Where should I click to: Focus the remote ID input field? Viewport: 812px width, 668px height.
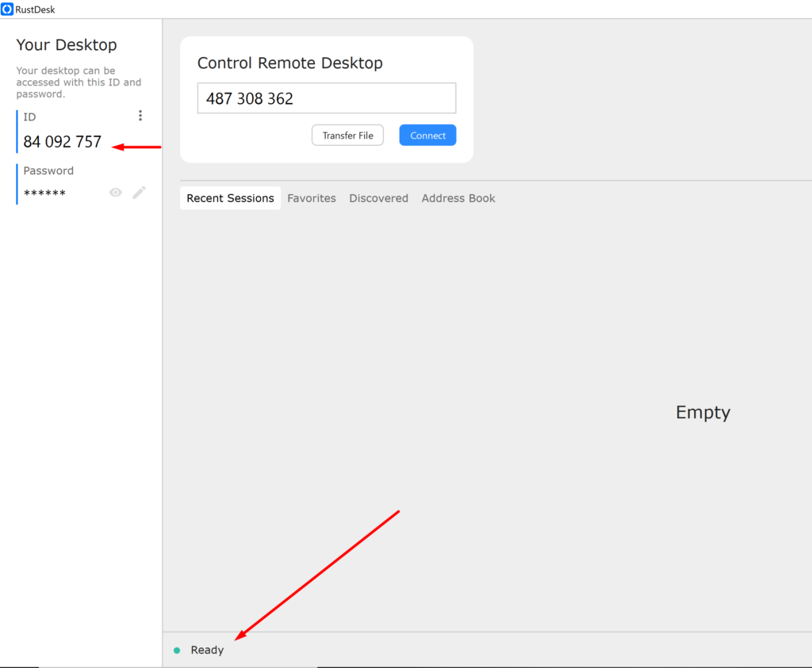tap(327, 97)
